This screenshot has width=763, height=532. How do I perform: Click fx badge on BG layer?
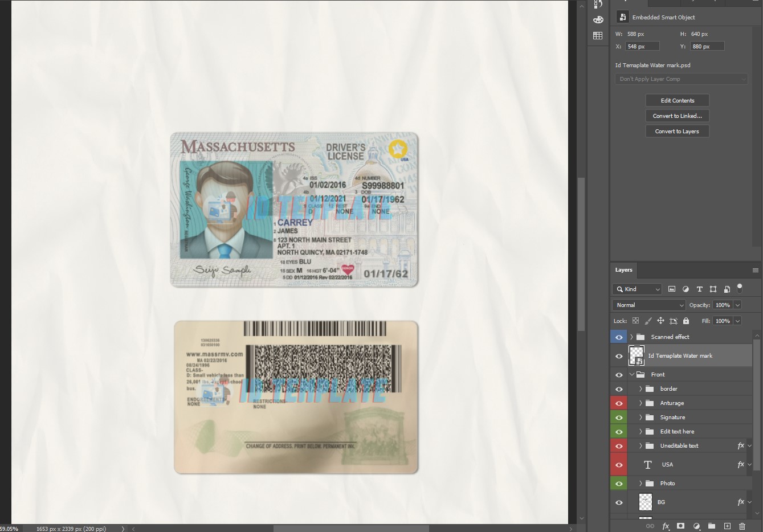click(741, 502)
